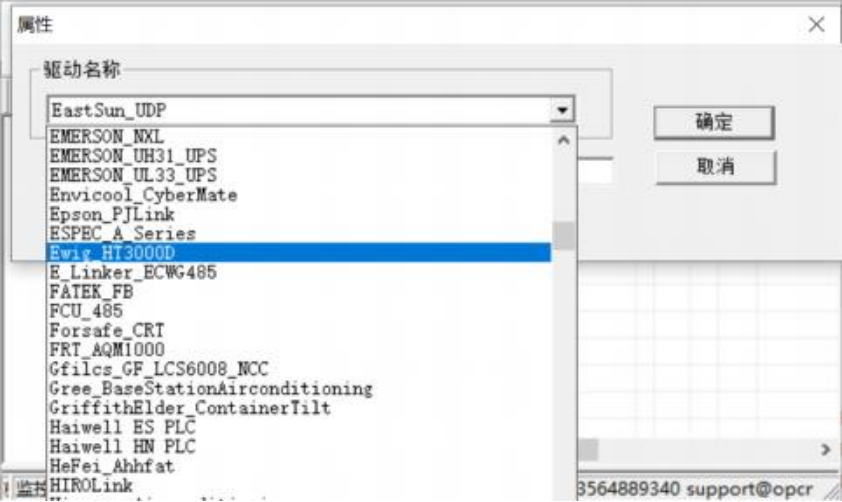Choose Epson_PJLink driver entry
The width and height of the screenshot is (842, 502).
click(299, 214)
